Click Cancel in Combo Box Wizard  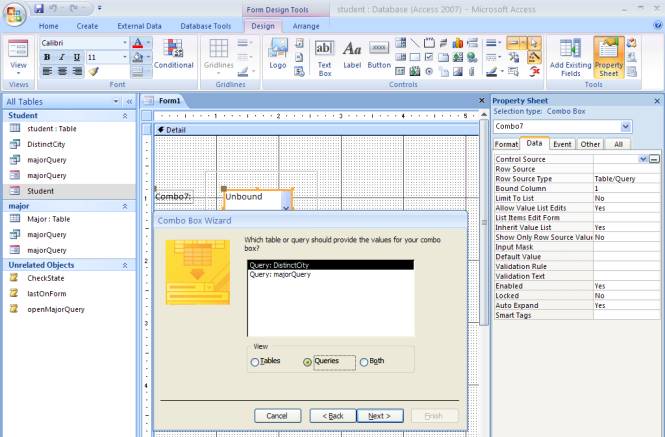(x=277, y=416)
